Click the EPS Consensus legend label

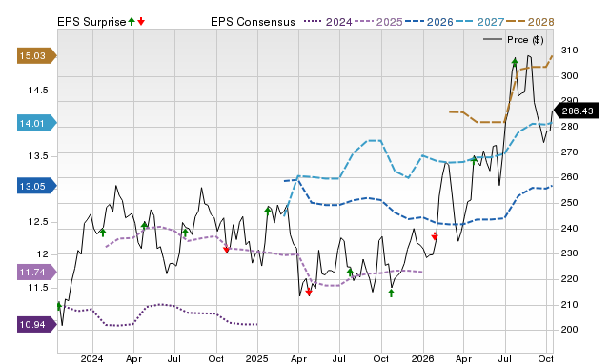pos(253,22)
